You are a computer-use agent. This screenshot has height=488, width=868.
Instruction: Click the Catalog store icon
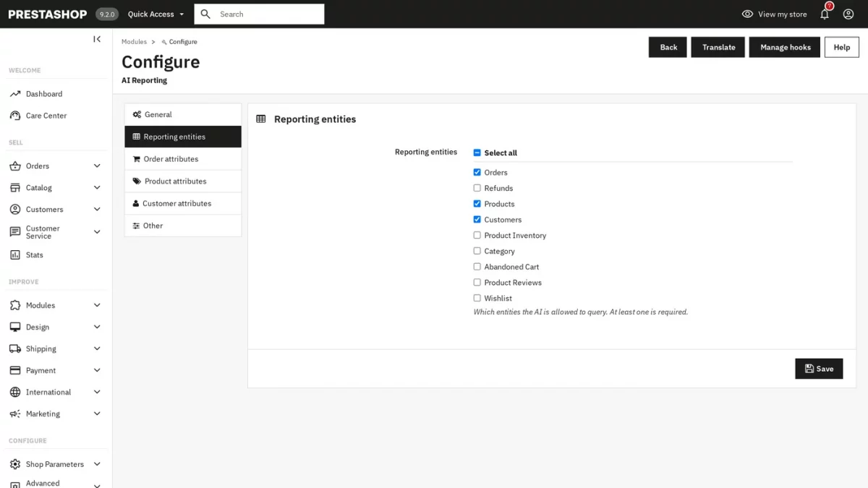point(15,188)
